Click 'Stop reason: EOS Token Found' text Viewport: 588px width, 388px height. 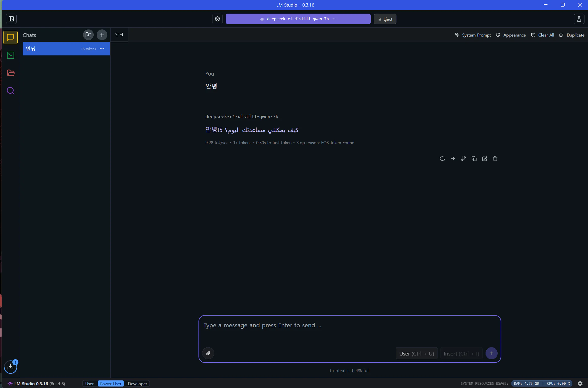point(325,143)
